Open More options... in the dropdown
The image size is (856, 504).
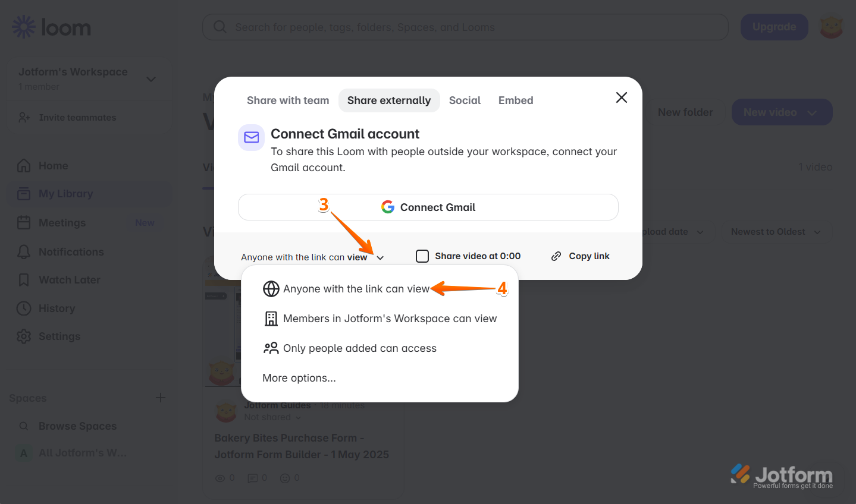[299, 378]
